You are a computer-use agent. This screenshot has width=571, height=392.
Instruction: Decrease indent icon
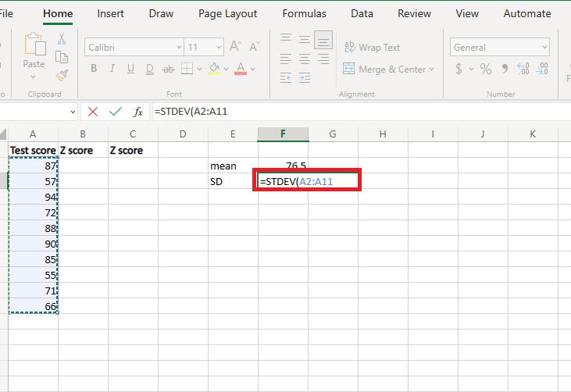tap(286, 77)
